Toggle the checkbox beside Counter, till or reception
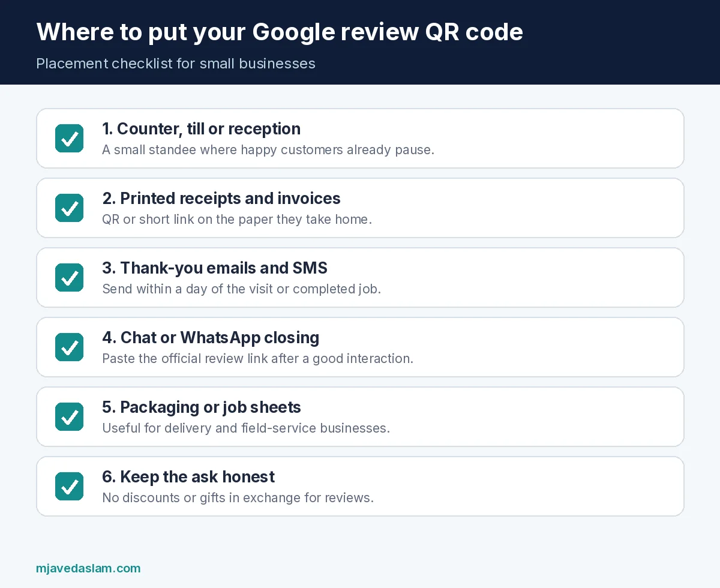720x588 pixels. [69, 138]
